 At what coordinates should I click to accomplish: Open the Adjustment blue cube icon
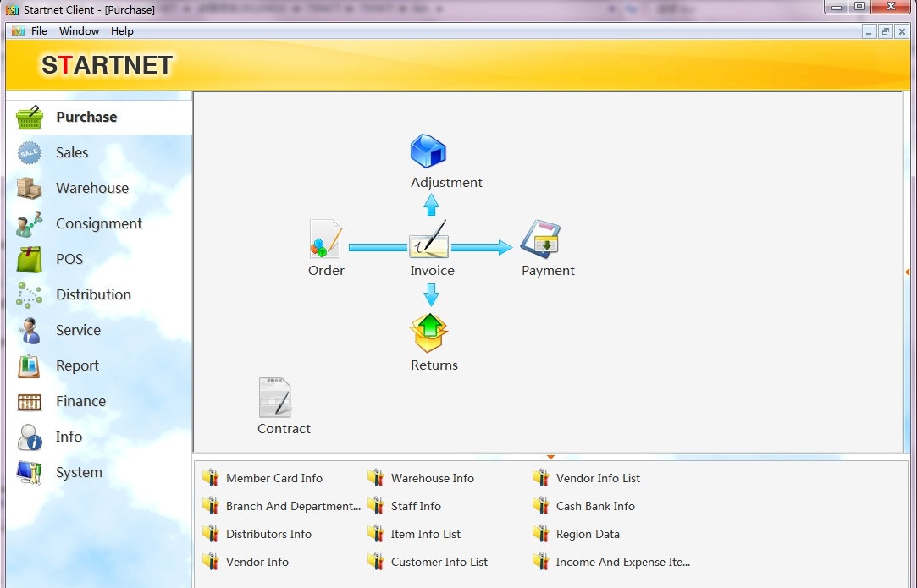pyautogui.click(x=428, y=151)
